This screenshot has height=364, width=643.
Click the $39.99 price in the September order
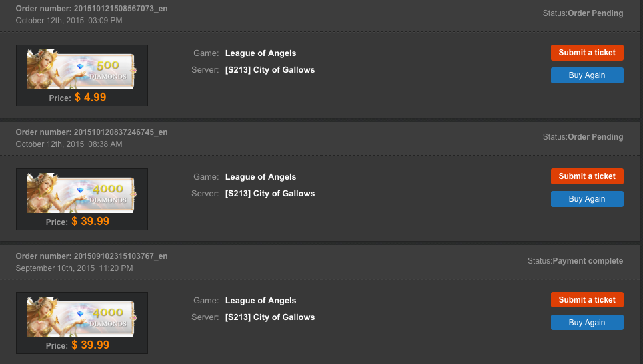click(90, 345)
